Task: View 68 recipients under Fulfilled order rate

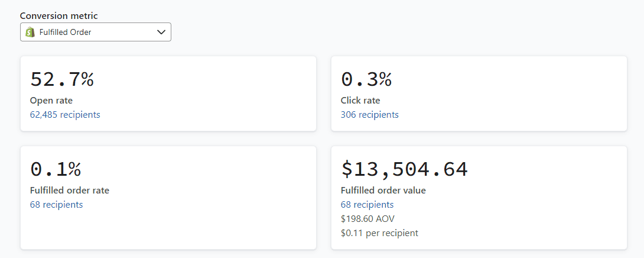Action: point(56,205)
